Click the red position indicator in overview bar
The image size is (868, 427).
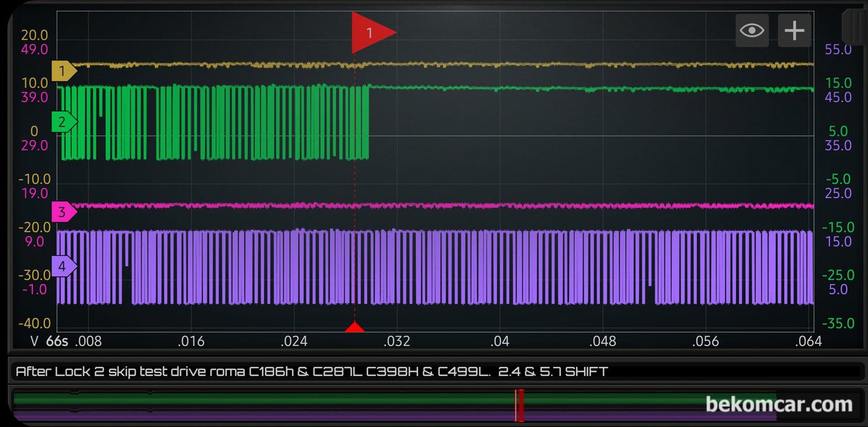[x=520, y=405]
